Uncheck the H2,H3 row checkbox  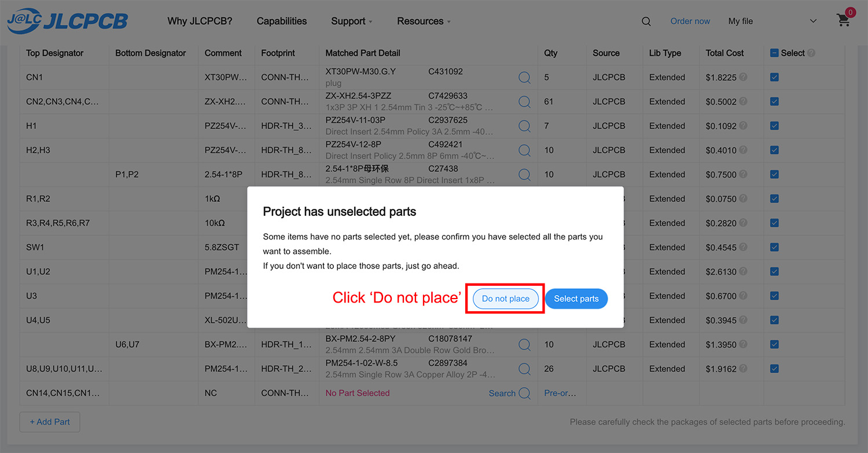(774, 150)
